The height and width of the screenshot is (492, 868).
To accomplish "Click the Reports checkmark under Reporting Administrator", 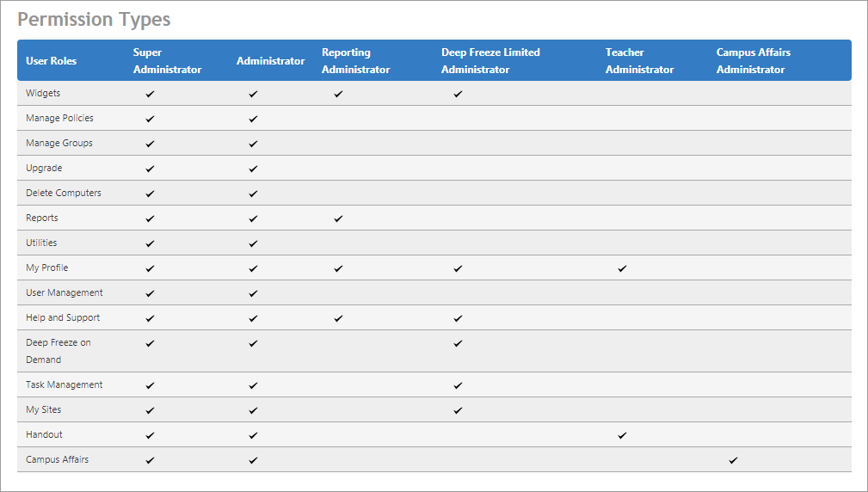I will tap(338, 218).
